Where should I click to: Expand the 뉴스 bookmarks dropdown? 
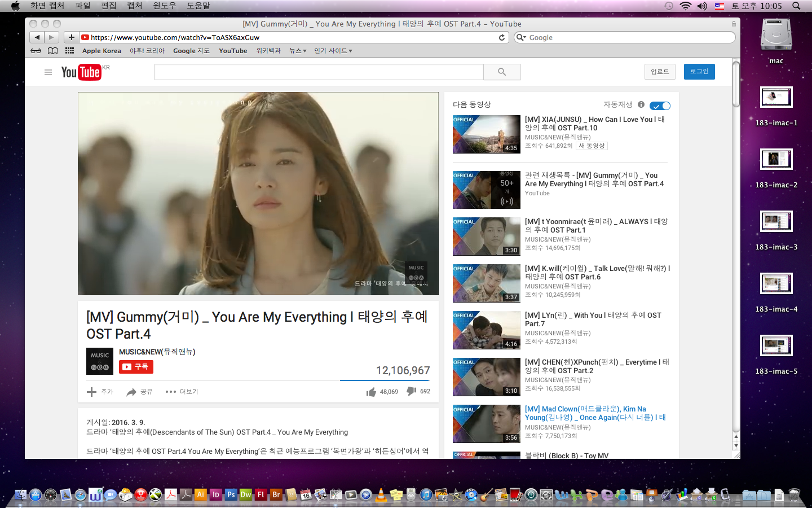click(298, 51)
